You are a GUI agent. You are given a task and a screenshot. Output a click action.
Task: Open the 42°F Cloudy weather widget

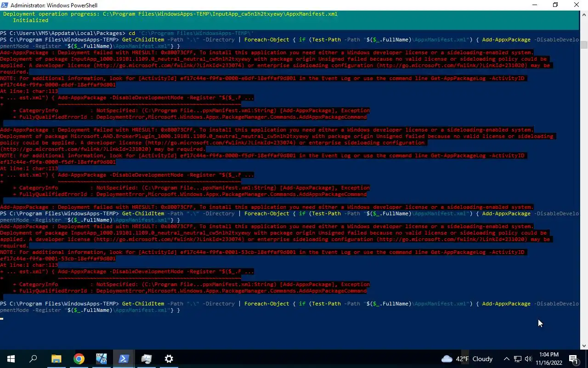[467, 359]
